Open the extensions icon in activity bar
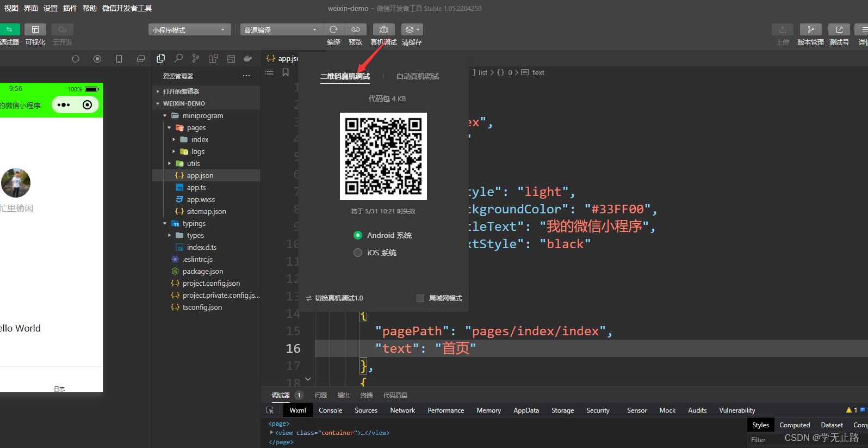This screenshot has width=868, height=448. 213,58
